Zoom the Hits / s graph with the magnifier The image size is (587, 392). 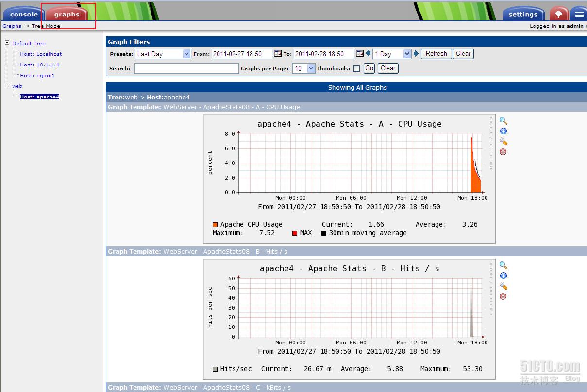(503, 266)
